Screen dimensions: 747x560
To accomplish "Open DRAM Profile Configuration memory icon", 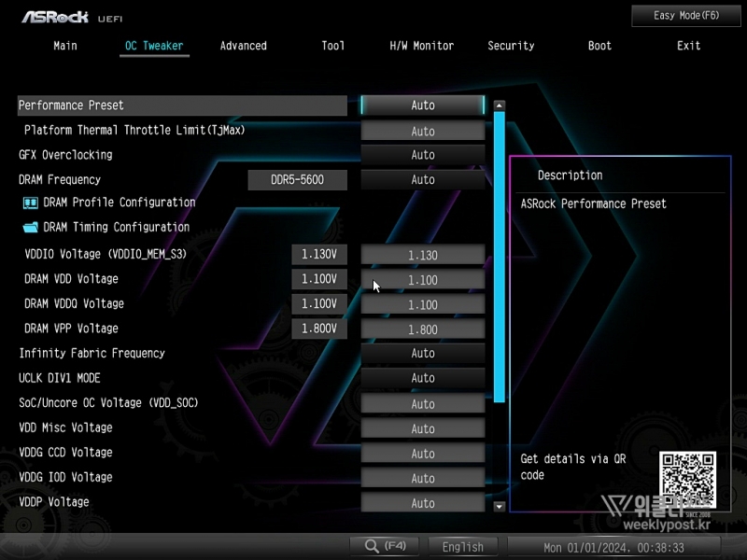I will point(30,203).
